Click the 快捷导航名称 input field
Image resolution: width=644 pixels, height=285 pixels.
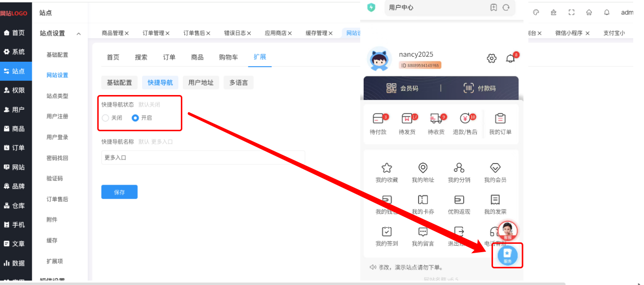203,158
